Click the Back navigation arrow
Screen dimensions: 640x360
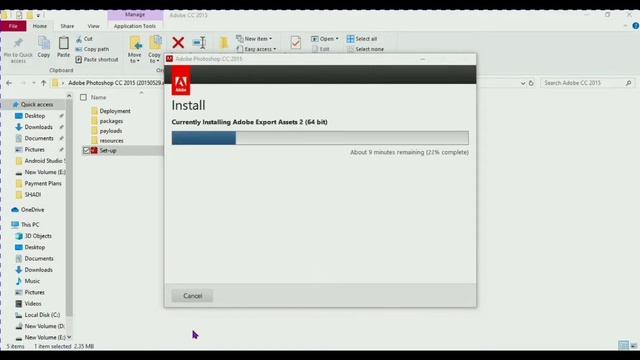point(9,83)
